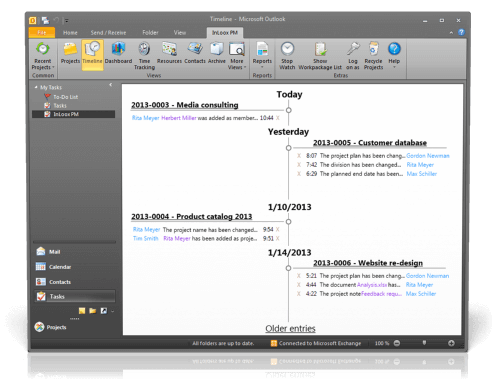Switch to the View tab
Image resolution: width=495 pixels, height=380 pixels.
coord(180,33)
